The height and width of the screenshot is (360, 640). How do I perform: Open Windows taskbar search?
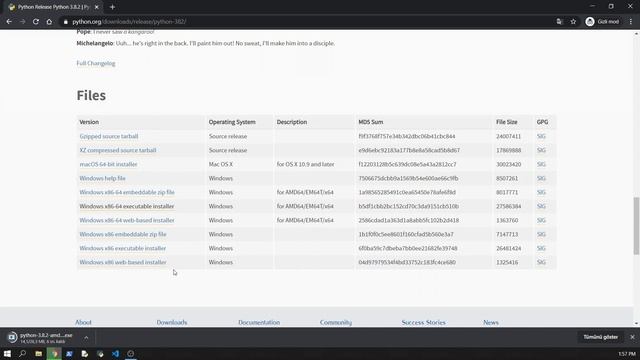pos(22,353)
